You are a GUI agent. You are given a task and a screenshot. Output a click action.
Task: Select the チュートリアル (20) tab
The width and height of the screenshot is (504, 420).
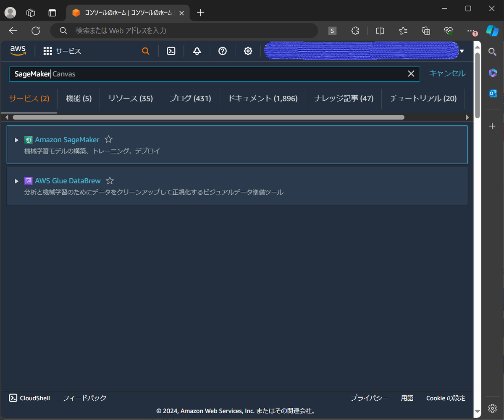coord(423,99)
